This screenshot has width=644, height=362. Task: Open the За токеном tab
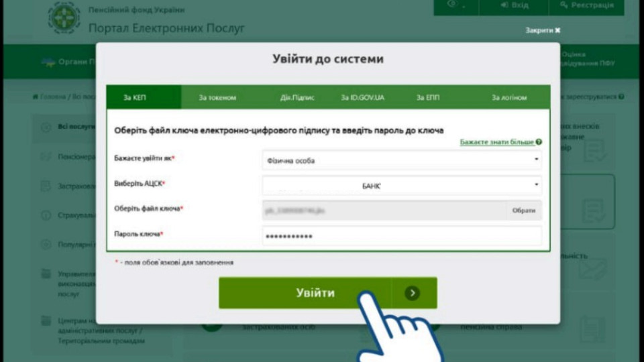click(x=217, y=97)
